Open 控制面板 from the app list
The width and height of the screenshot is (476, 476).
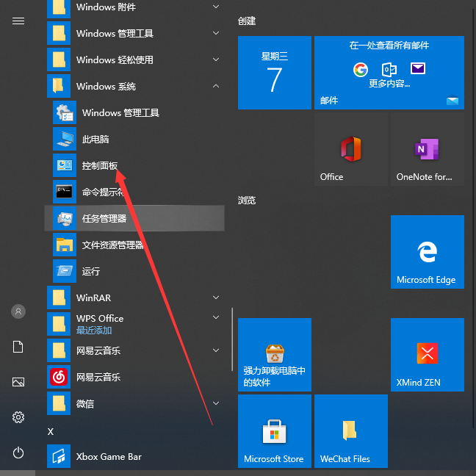coord(99,166)
